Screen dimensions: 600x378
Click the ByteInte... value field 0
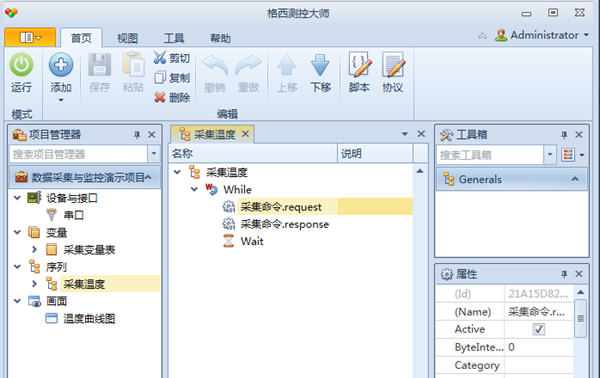coord(539,347)
